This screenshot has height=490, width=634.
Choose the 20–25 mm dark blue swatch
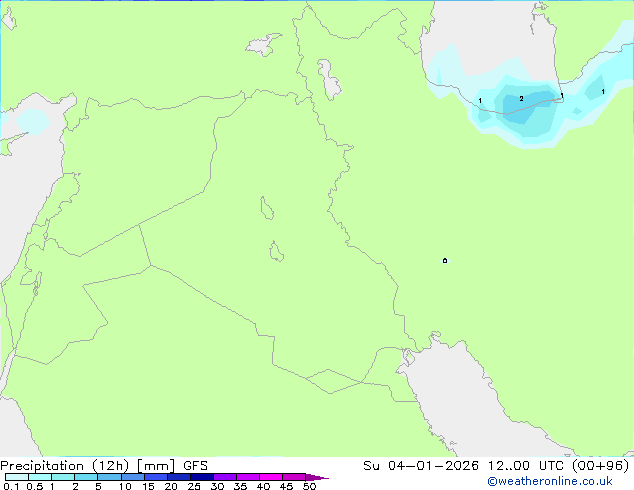tap(178, 477)
